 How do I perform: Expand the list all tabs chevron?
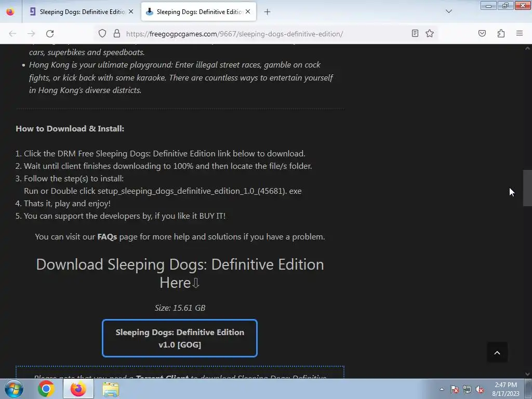pos(448,11)
